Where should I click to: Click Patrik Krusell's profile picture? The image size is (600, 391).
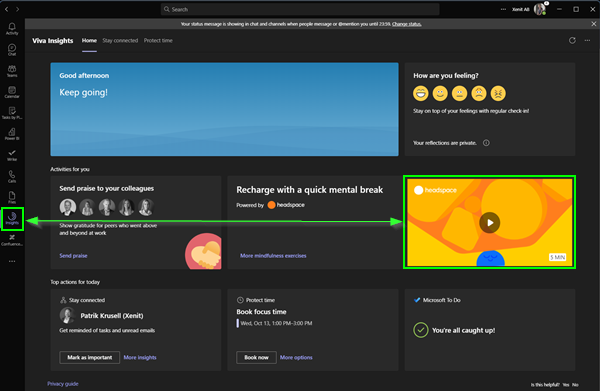click(x=67, y=315)
